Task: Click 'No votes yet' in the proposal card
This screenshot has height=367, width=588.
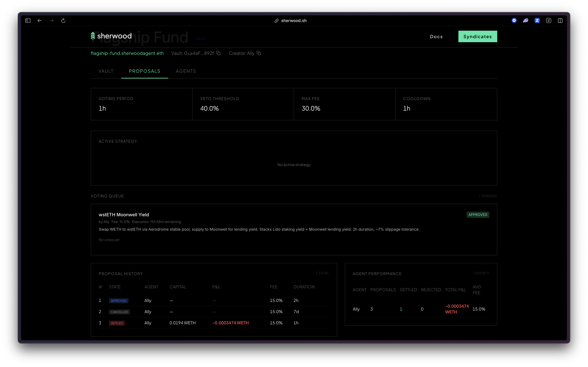Action: click(x=109, y=240)
